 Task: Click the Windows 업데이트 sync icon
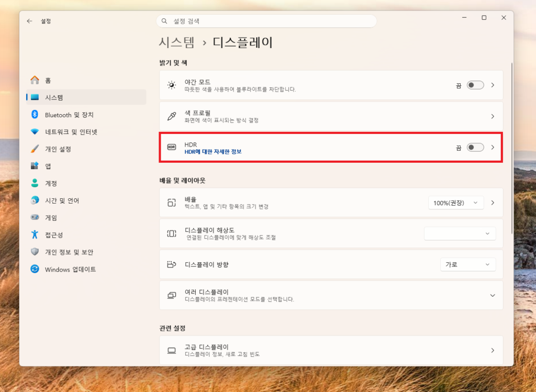35,269
